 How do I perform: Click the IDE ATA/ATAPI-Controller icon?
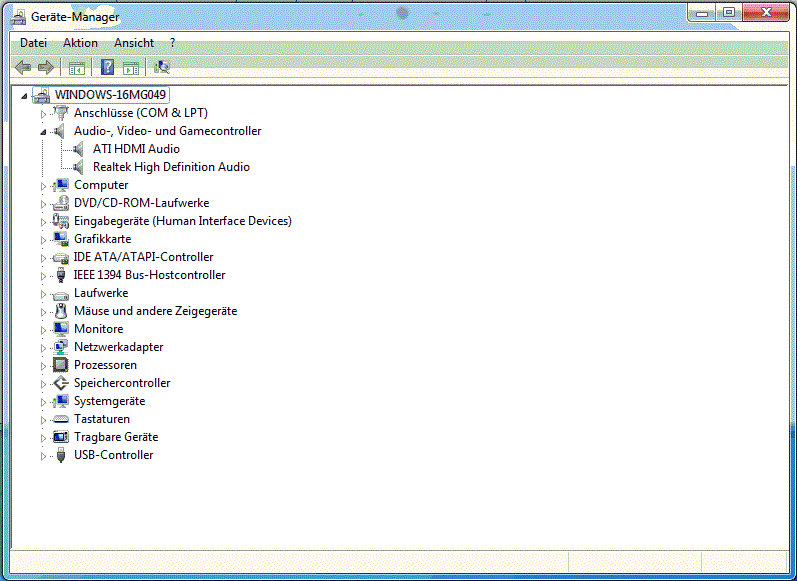61,258
